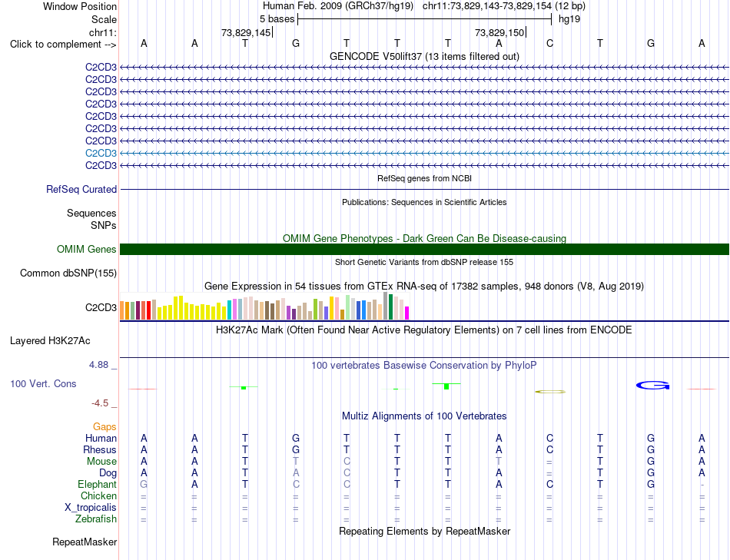This screenshot has height=560, width=730.
Task: Click the bright red GTEx expression bar
Action: tap(148, 310)
